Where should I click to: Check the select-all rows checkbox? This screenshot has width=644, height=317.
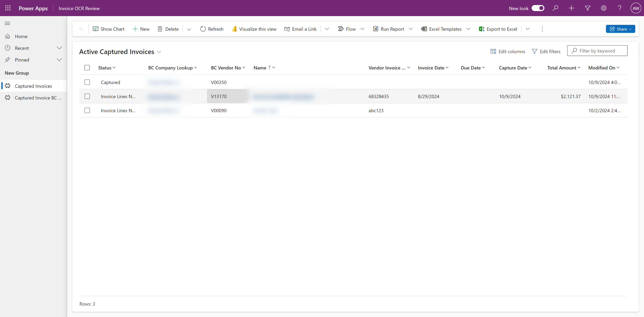87,68
